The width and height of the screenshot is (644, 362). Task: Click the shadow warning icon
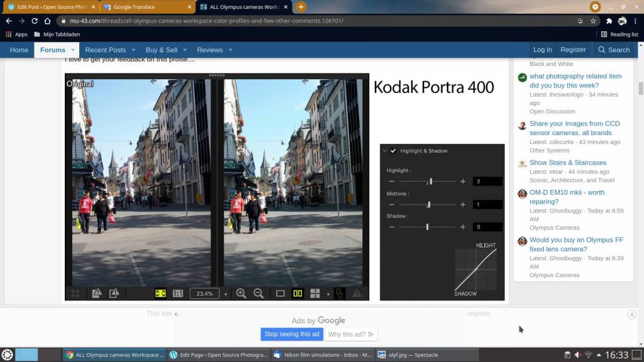click(x=114, y=293)
